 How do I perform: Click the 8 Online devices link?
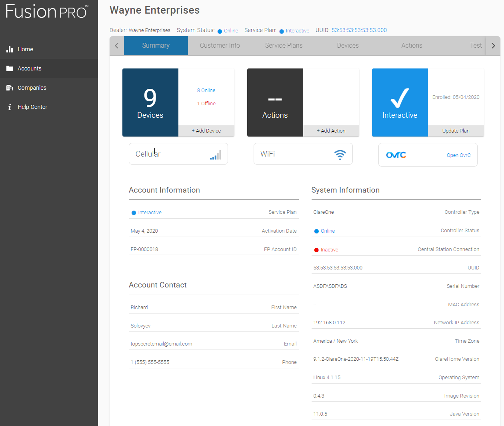[x=206, y=90]
